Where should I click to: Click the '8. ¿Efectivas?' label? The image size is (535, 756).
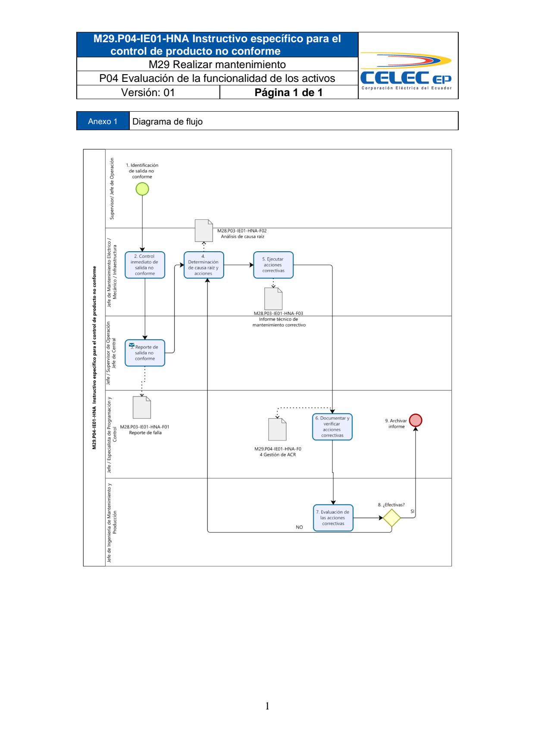(391, 505)
